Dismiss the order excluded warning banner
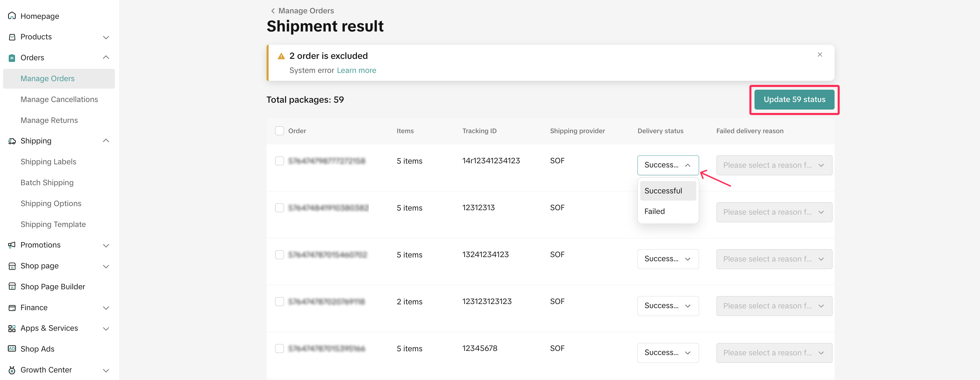 coord(820,55)
